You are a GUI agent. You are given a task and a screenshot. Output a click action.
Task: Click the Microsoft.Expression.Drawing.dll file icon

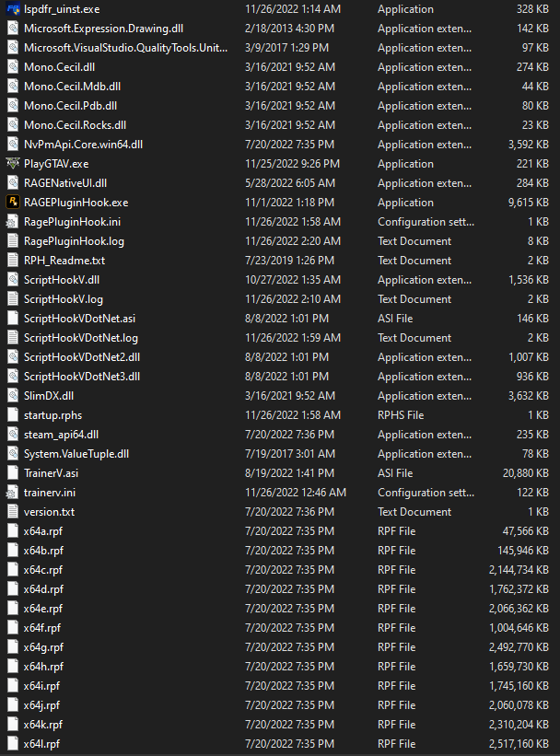pos(13,29)
